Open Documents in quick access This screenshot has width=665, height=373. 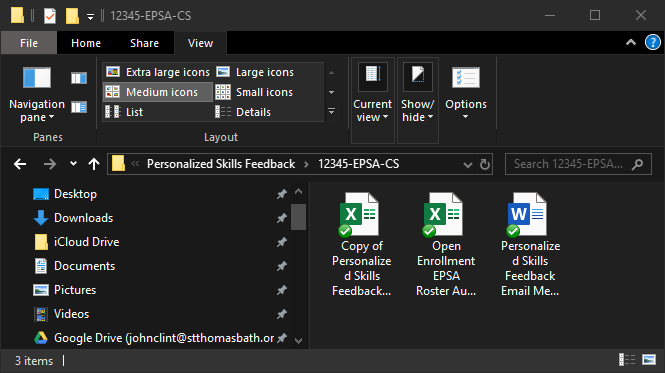[74, 266]
